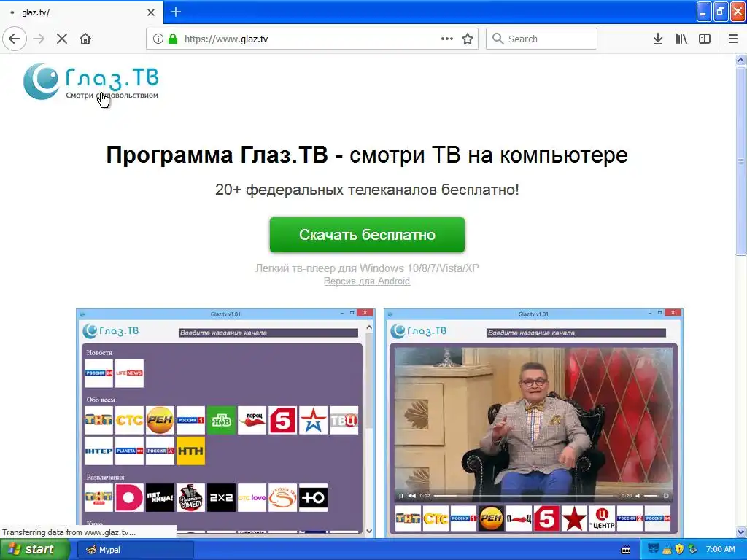
Task: Choose the Перец channel icon
Action: click(252, 420)
